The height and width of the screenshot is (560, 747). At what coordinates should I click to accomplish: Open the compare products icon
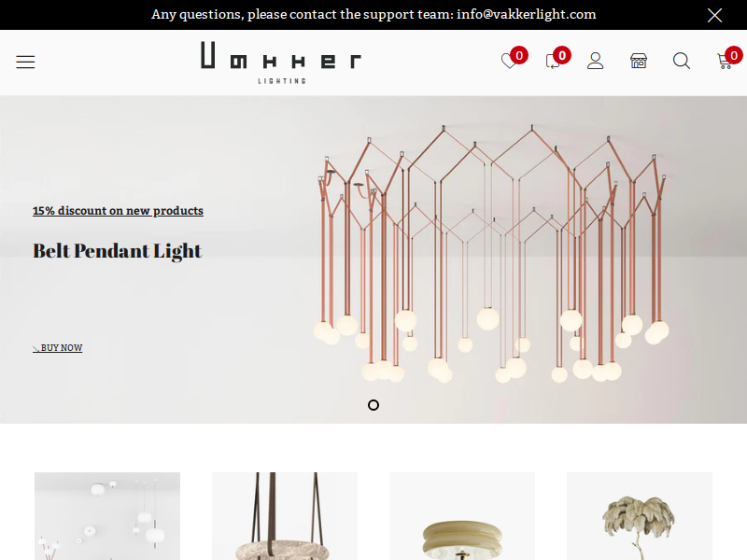[553, 62]
